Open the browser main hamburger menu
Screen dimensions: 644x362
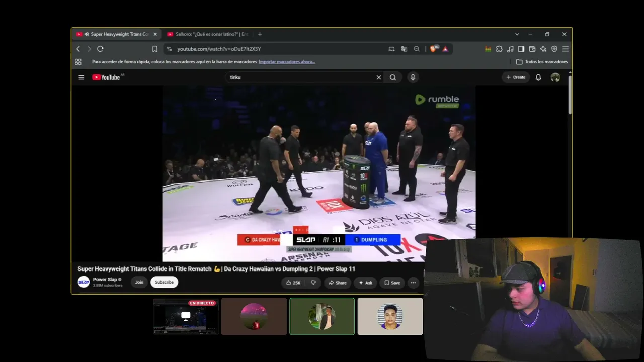(x=566, y=49)
